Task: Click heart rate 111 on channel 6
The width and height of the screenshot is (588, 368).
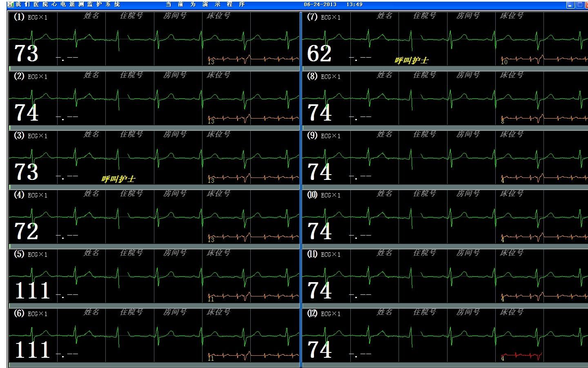Action: (32, 350)
